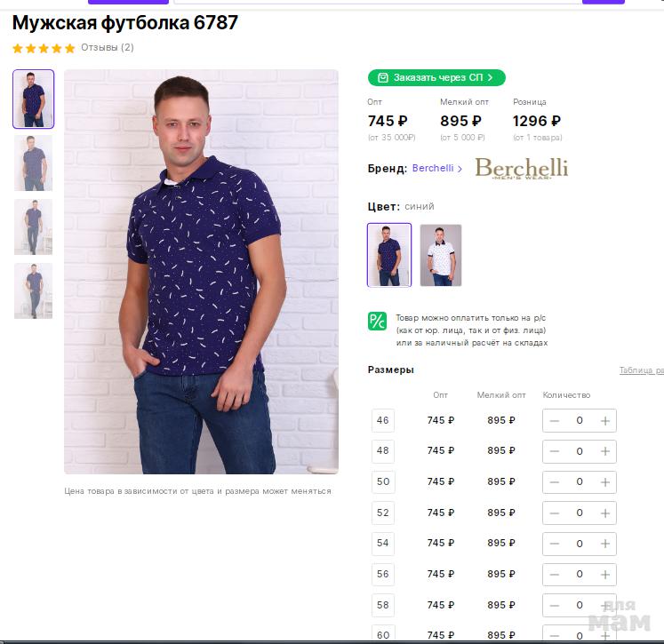Click quantity field for size 56
Viewport: 664px width, 644px height.
point(580,575)
